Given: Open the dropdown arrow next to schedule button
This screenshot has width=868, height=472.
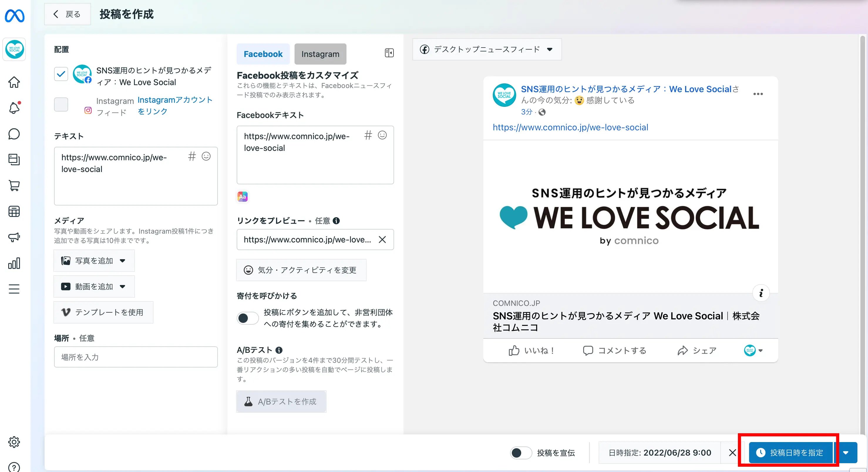Looking at the screenshot, I should (x=845, y=452).
